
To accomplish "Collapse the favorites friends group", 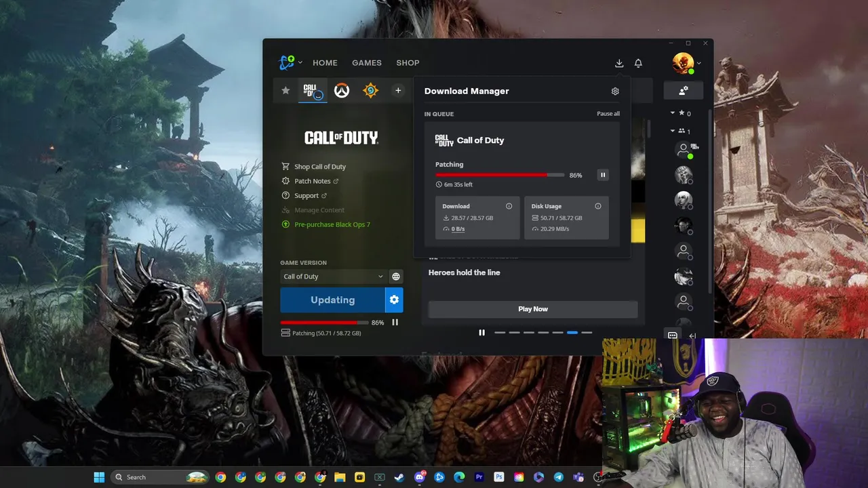I will click(x=673, y=113).
